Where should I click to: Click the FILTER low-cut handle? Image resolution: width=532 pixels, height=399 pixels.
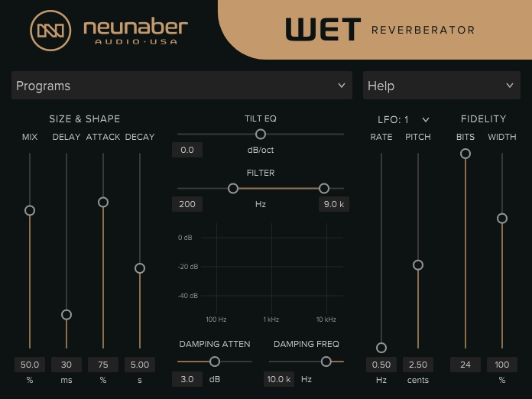click(x=233, y=188)
